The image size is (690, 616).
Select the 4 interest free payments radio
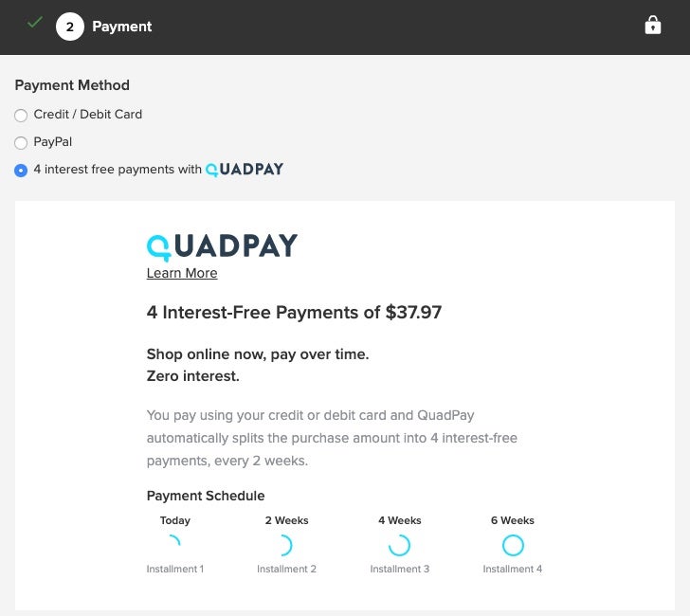21,171
